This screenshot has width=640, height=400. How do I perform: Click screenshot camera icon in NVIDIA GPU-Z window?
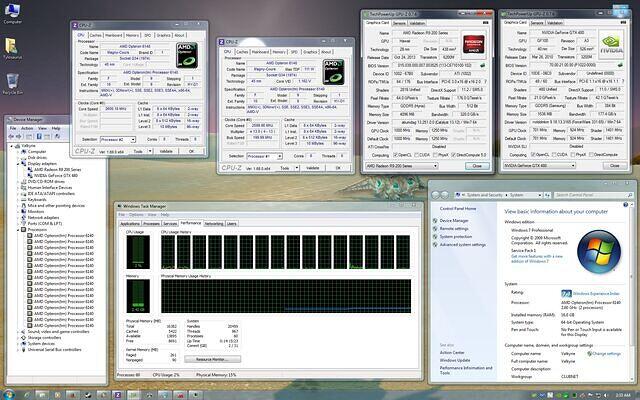pyautogui.click(x=624, y=22)
